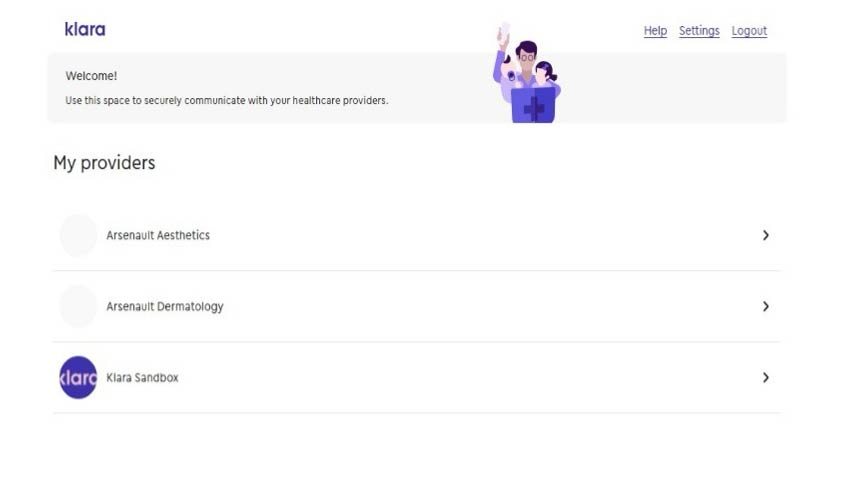
Task: Click the securely communicate description text
Action: 227,100
